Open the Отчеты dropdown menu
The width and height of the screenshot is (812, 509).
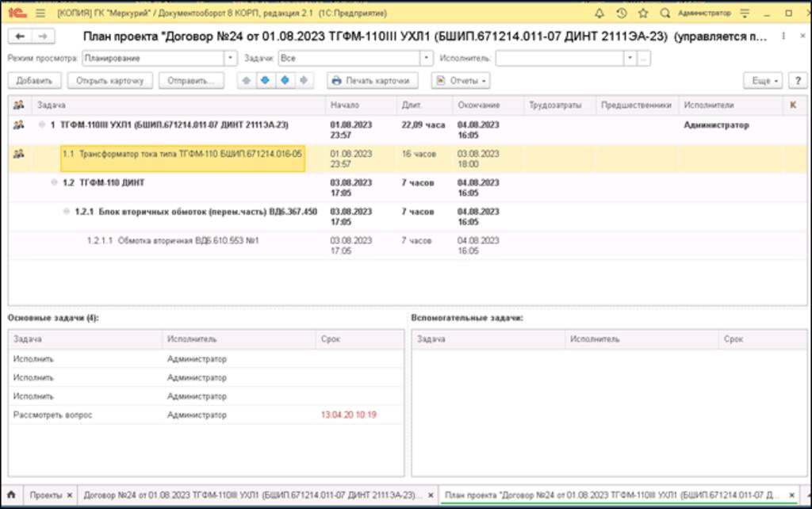click(460, 81)
